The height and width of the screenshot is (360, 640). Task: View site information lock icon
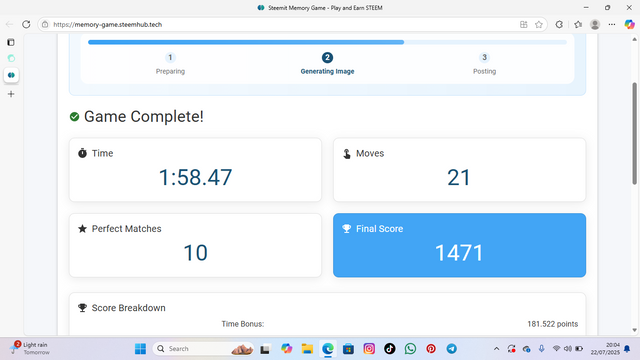45,24
